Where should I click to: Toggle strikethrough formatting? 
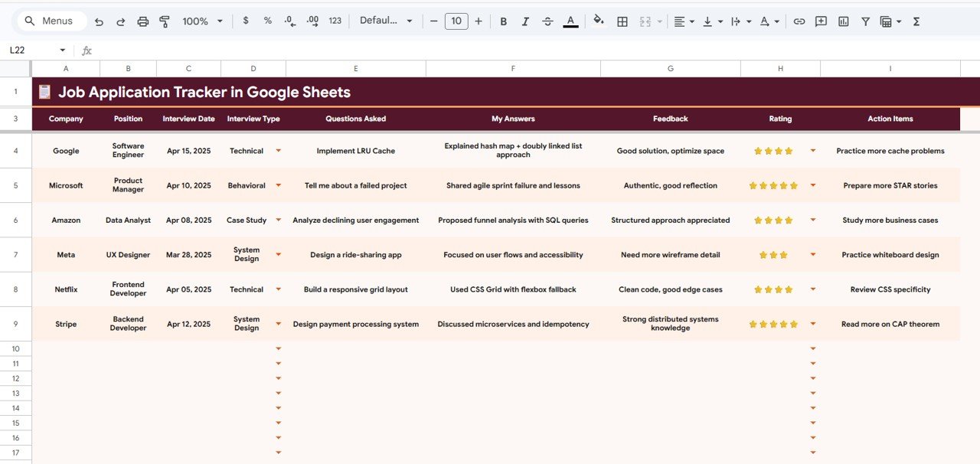(547, 21)
